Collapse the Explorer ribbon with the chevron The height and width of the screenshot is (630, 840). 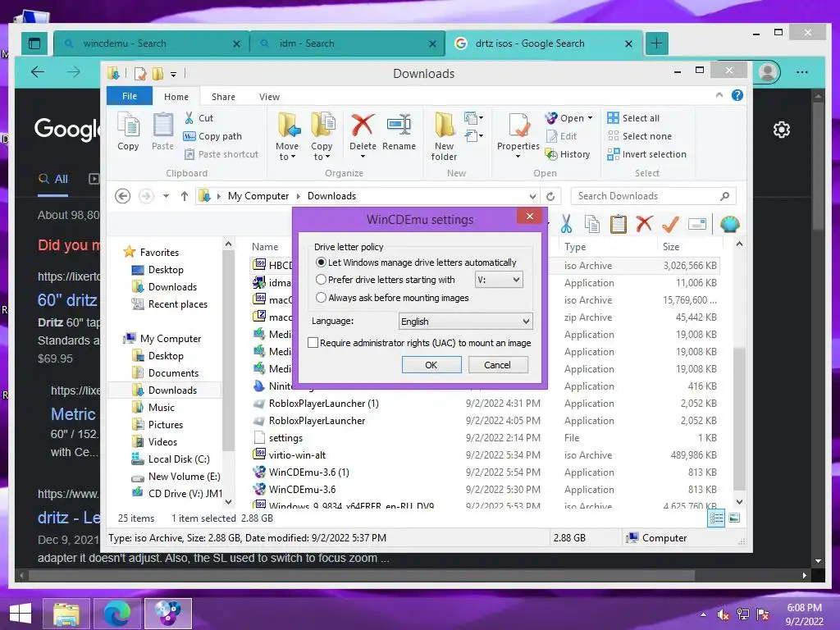point(719,95)
